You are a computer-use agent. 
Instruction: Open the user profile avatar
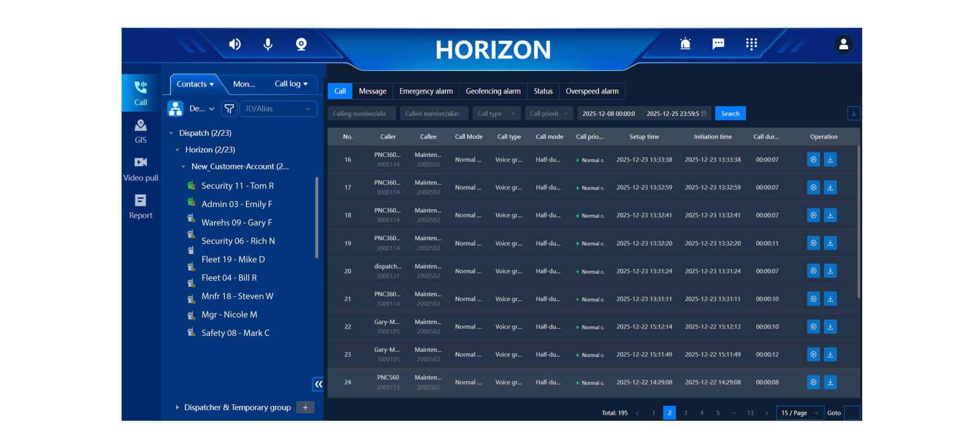[x=843, y=44]
